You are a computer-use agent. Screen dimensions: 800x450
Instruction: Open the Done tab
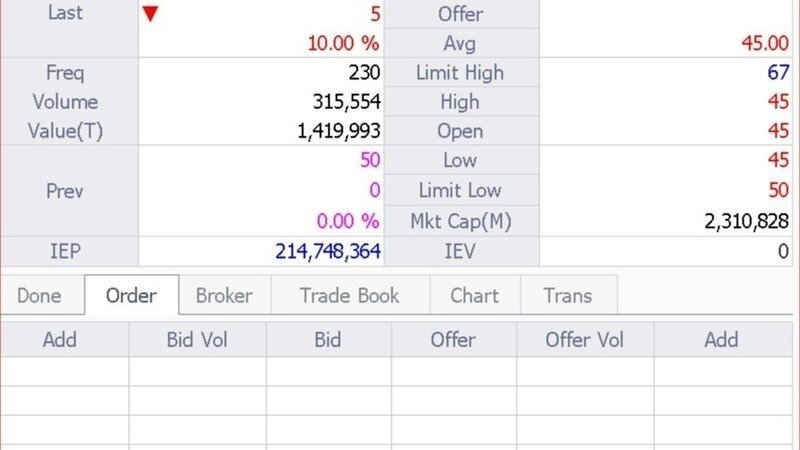point(39,295)
